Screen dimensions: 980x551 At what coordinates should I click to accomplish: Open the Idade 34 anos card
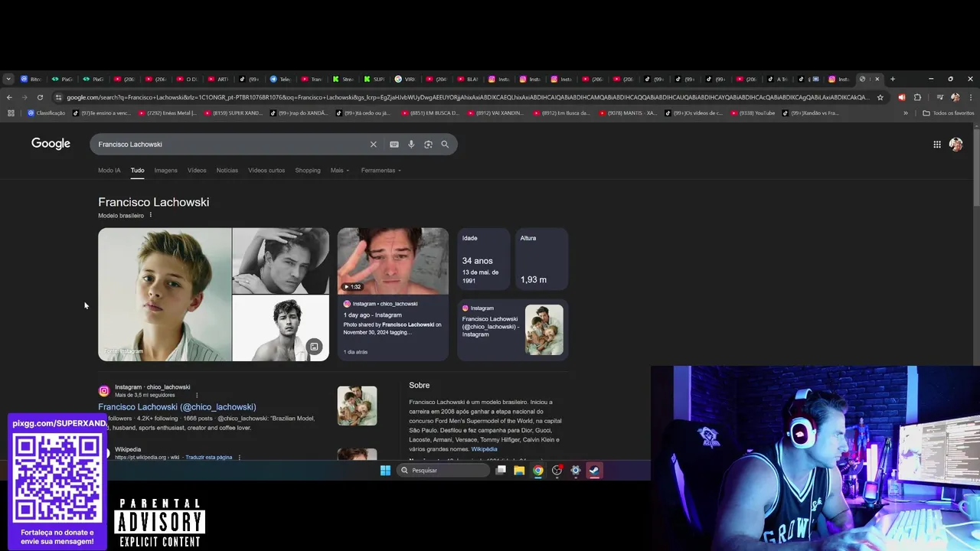click(484, 259)
